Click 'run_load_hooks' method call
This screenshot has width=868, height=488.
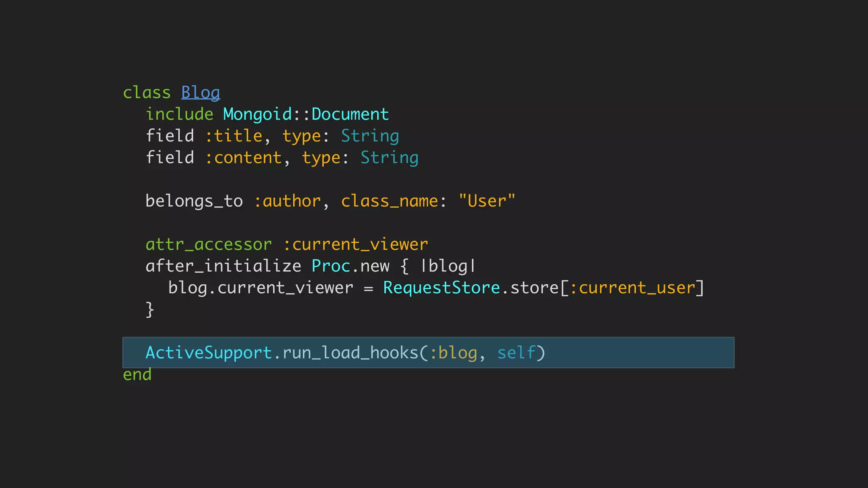coord(351,353)
